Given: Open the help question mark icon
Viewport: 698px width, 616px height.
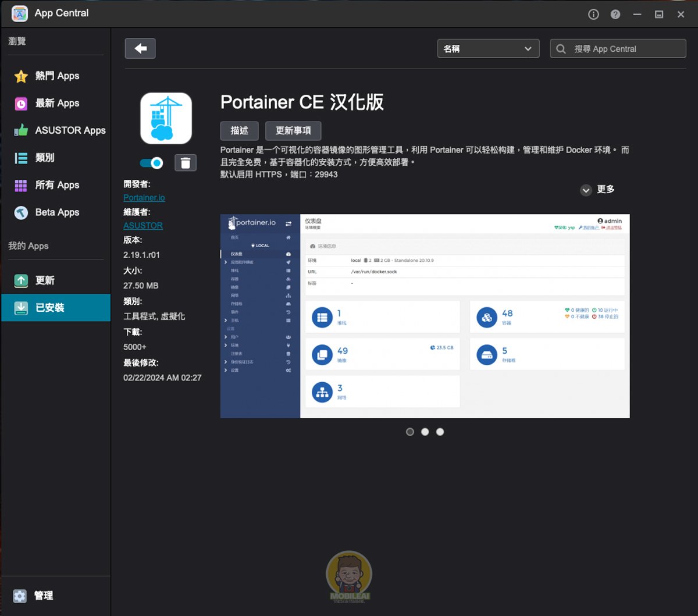Looking at the screenshot, I should pos(615,15).
